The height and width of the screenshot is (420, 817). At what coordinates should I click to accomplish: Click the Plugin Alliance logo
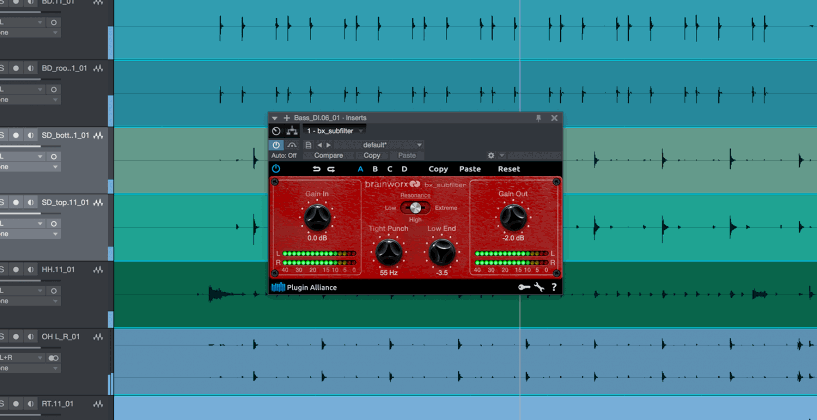click(x=305, y=288)
